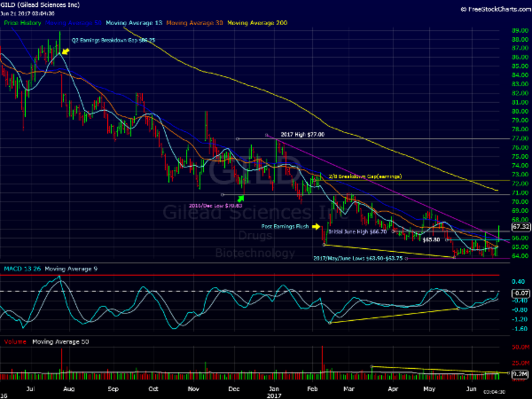Click the yellow arrow beside Post Earnings Flush
This screenshot has height=399, width=532.
click(x=316, y=227)
